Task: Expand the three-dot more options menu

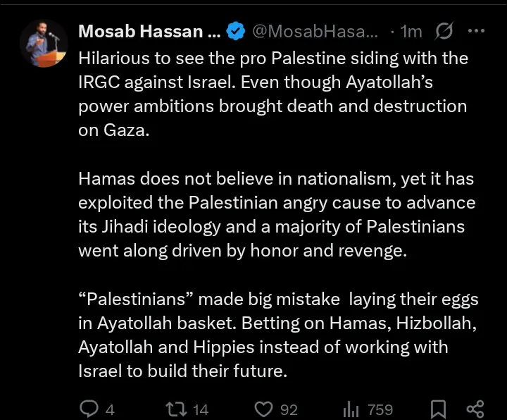Action: click(x=477, y=31)
